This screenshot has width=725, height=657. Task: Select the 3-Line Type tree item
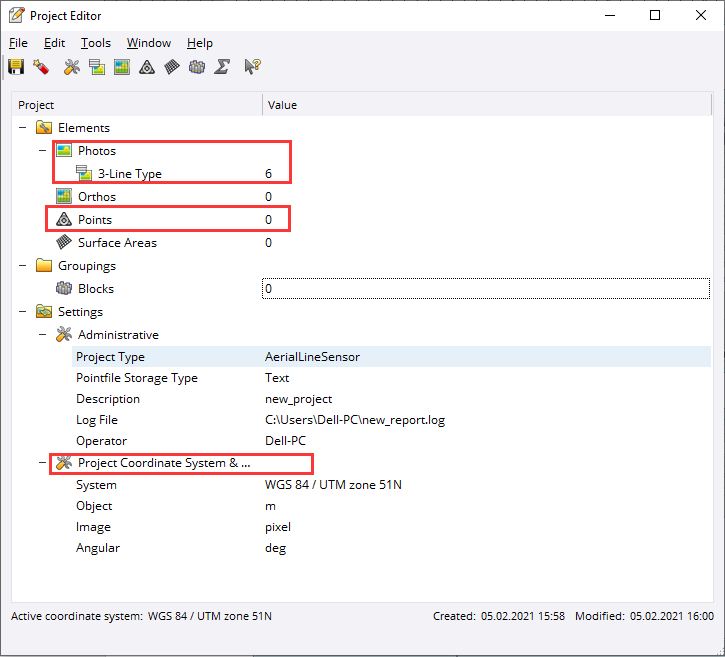[x=129, y=174]
